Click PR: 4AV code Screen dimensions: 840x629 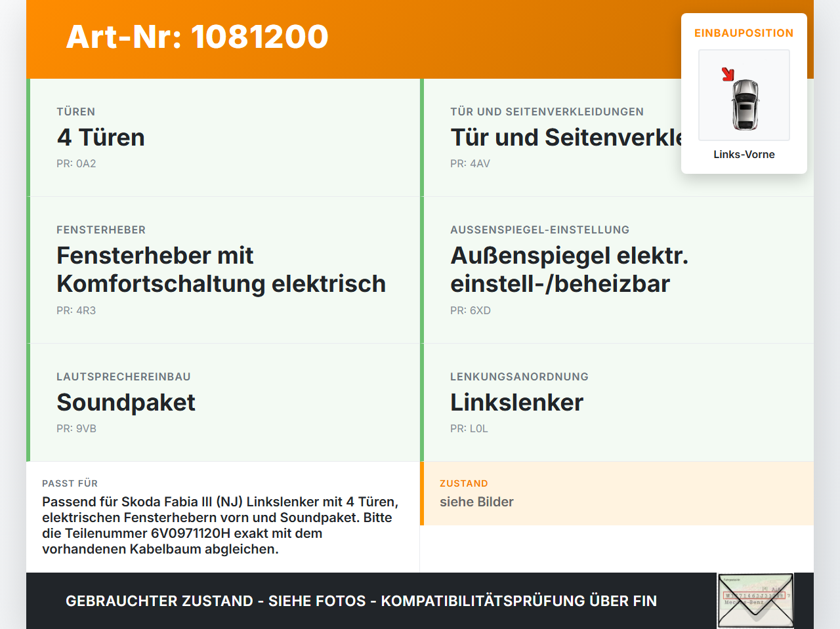[470, 163]
